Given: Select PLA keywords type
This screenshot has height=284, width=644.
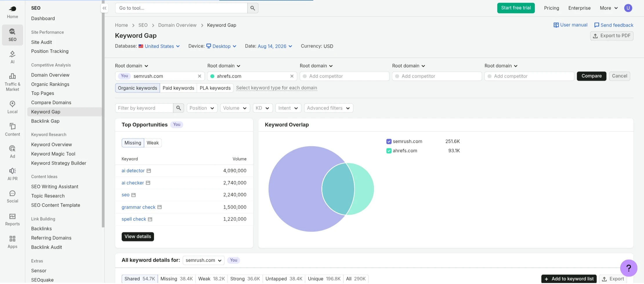Looking at the screenshot, I should pos(215,88).
